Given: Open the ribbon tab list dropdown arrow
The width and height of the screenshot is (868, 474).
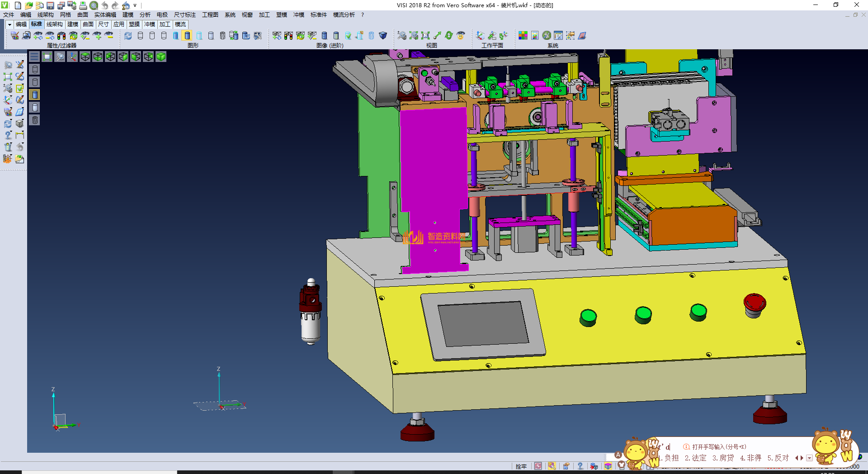Looking at the screenshot, I should 9,24.
